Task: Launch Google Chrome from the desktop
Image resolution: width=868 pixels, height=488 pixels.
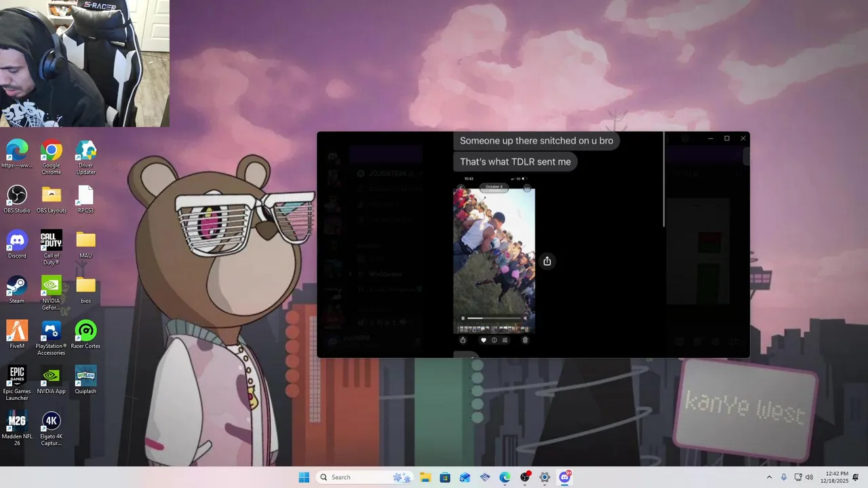Action: pos(52,157)
